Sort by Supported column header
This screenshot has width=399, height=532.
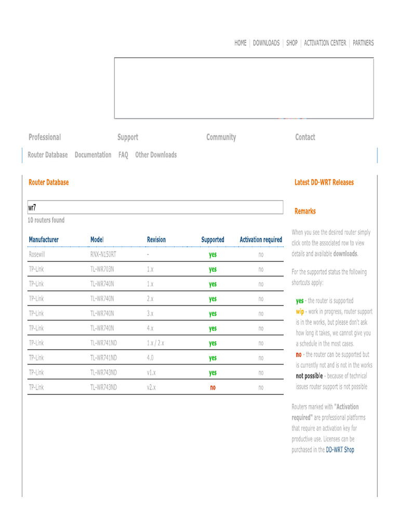[x=212, y=240]
